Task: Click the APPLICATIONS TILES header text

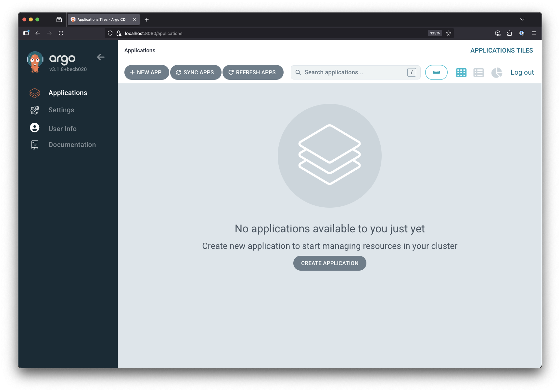Action: (502, 50)
